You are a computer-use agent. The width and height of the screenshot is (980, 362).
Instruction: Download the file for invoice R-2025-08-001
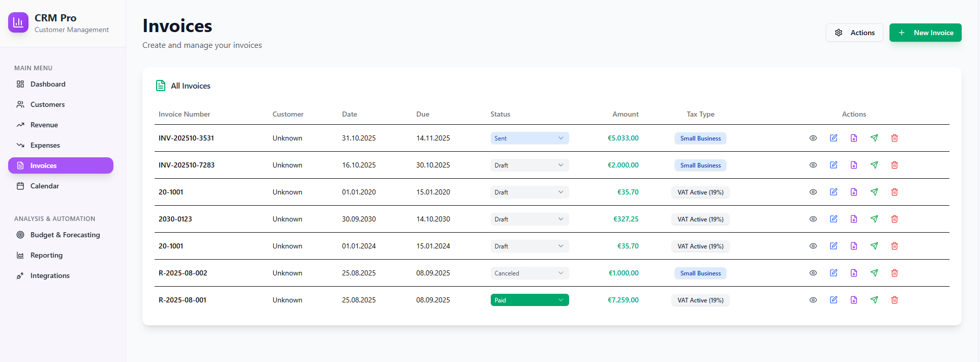click(854, 300)
